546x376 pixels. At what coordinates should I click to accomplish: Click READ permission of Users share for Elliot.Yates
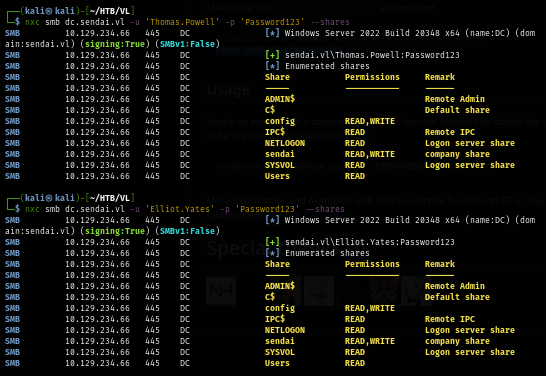point(355,363)
